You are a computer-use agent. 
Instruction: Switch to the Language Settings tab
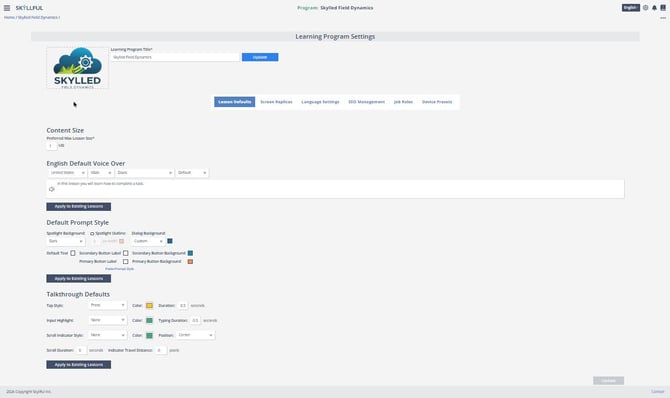(x=320, y=102)
